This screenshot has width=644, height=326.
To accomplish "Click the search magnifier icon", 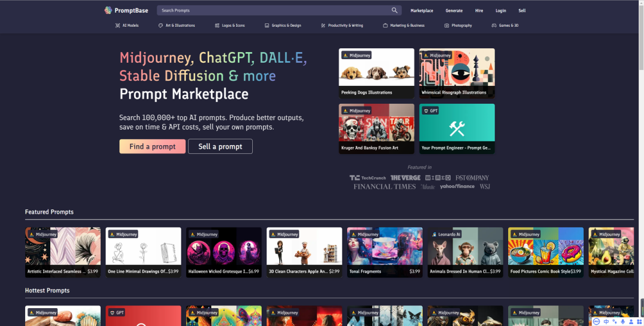I will coord(394,10).
